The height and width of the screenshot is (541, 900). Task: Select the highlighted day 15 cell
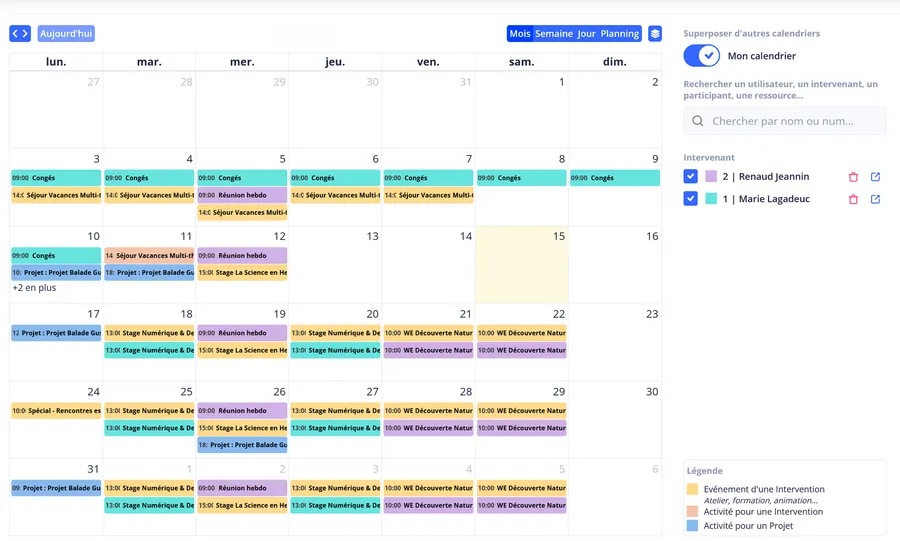[522, 264]
